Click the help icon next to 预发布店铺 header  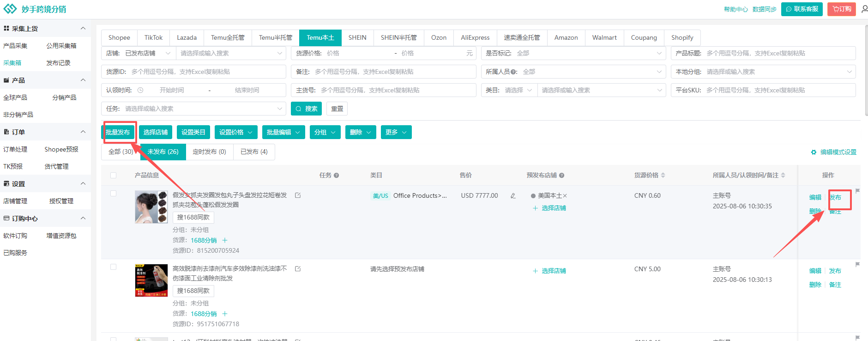[562, 176]
